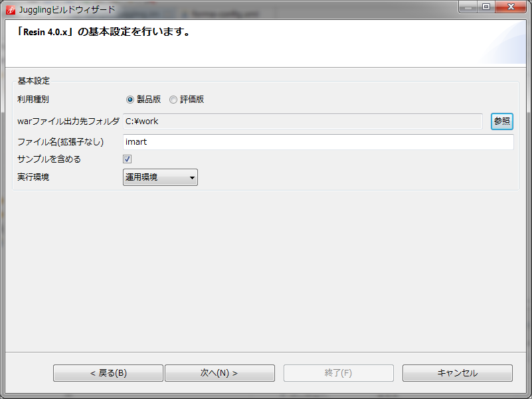Screen dimensions: 532x399
Task: Click the 参照 browse button
Action: 502,121
